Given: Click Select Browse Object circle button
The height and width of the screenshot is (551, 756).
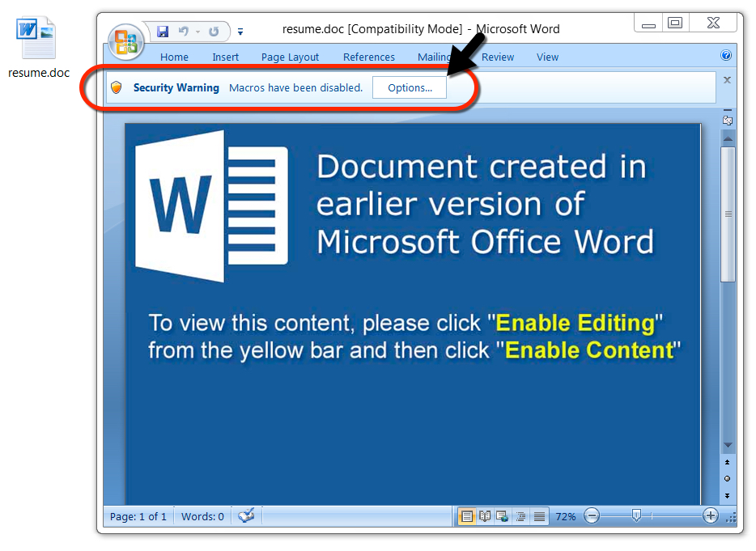Looking at the screenshot, I should pos(728,479).
